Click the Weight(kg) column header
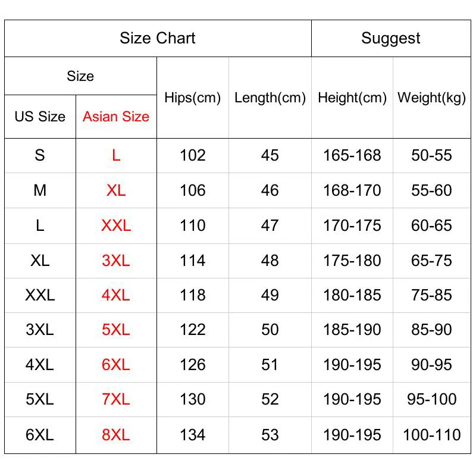Image resolution: width=476 pixels, height=476 pixels. coord(432,98)
